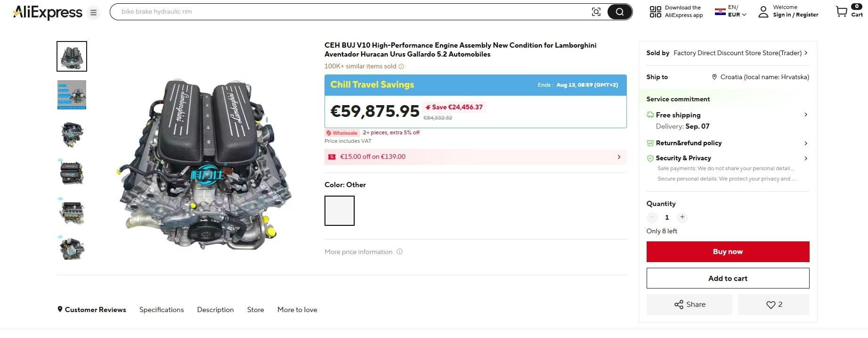Click the QR code app download icon
Screen dimensions: 868x338
pyautogui.click(x=655, y=12)
